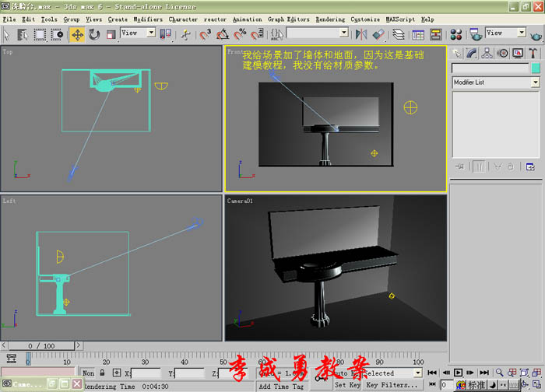Activate the Select and Scale tool
This screenshot has height=392, width=545.
(x=111, y=34)
